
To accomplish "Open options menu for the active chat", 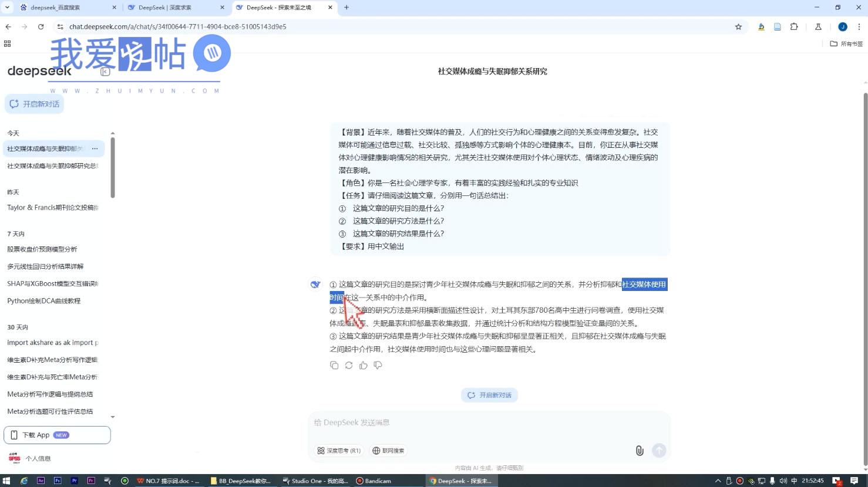I will (95, 148).
